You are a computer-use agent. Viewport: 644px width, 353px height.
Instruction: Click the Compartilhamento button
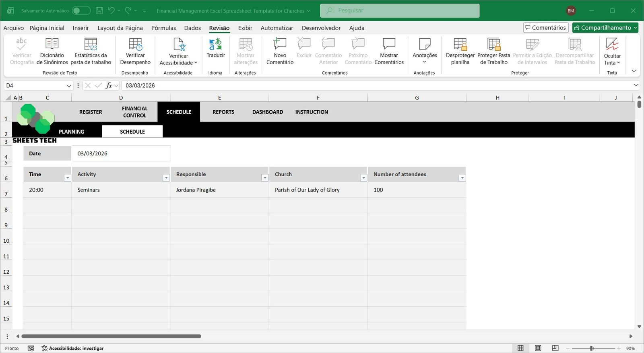(605, 27)
